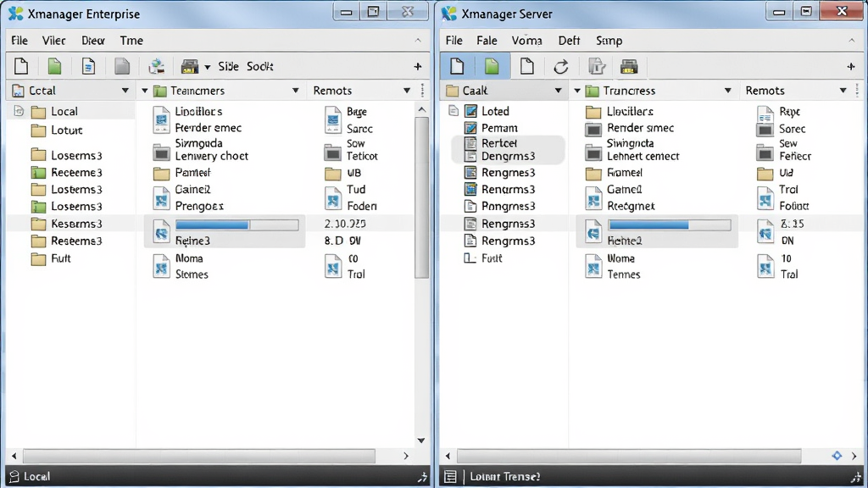This screenshot has width=868, height=488.
Task: Open Trancress column dropdown arrow
Action: [x=728, y=91]
